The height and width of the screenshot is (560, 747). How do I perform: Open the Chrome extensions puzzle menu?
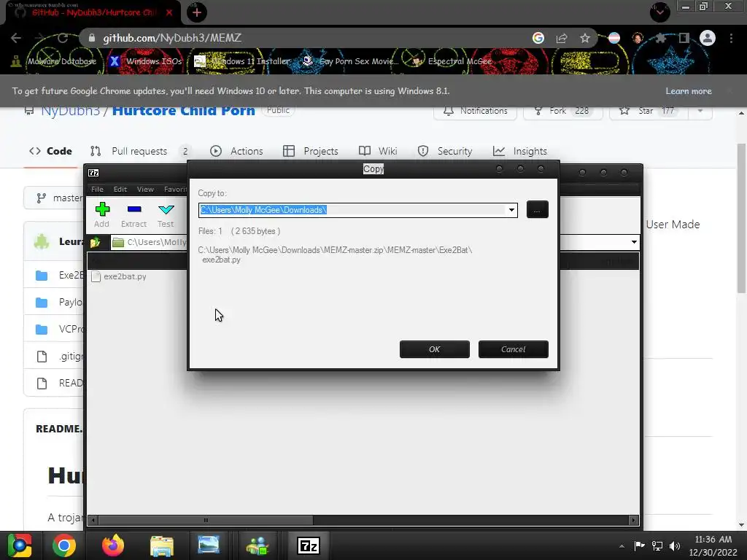[661, 38]
